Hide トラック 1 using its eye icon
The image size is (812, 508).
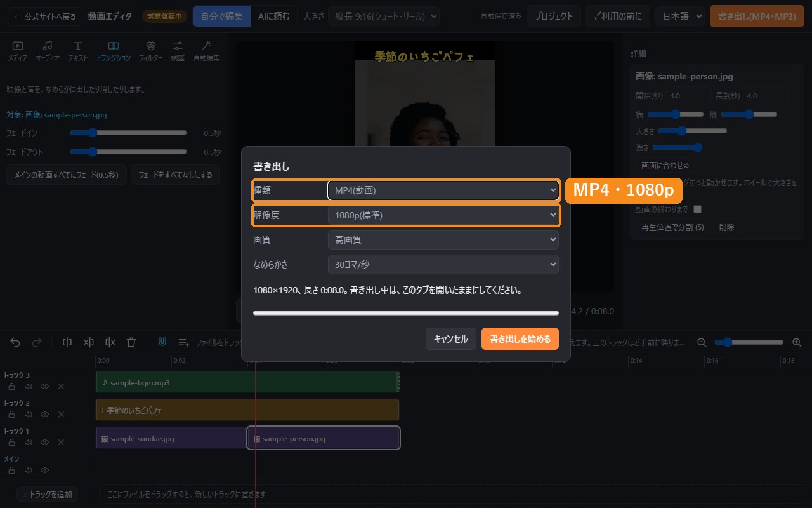45,442
